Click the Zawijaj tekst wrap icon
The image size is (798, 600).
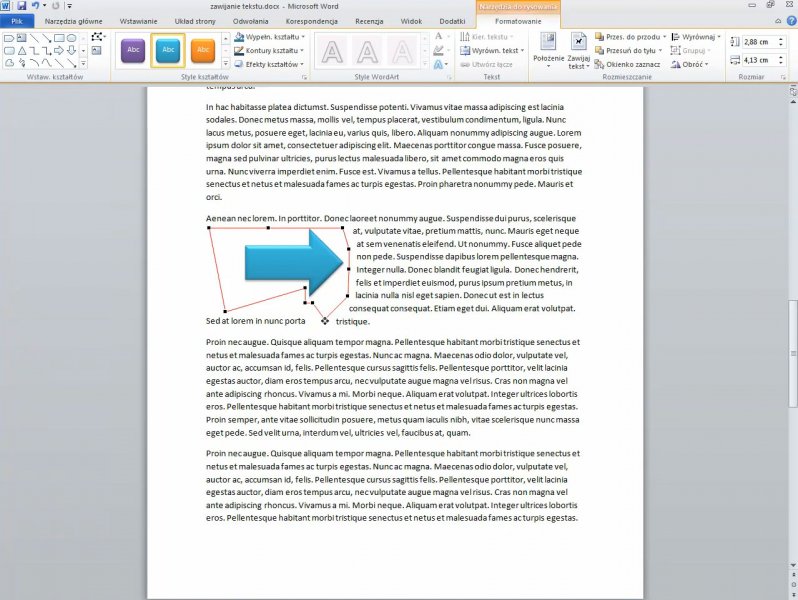click(x=579, y=49)
